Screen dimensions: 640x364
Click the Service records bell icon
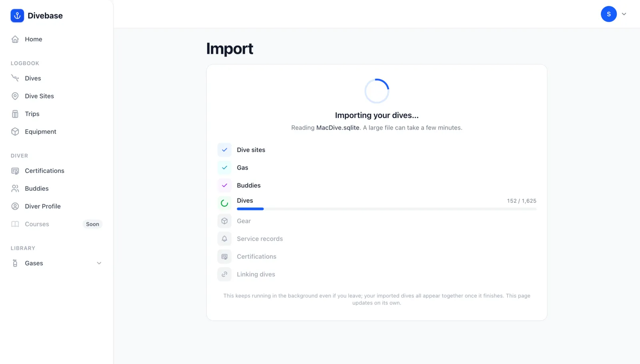pos(224,239)
